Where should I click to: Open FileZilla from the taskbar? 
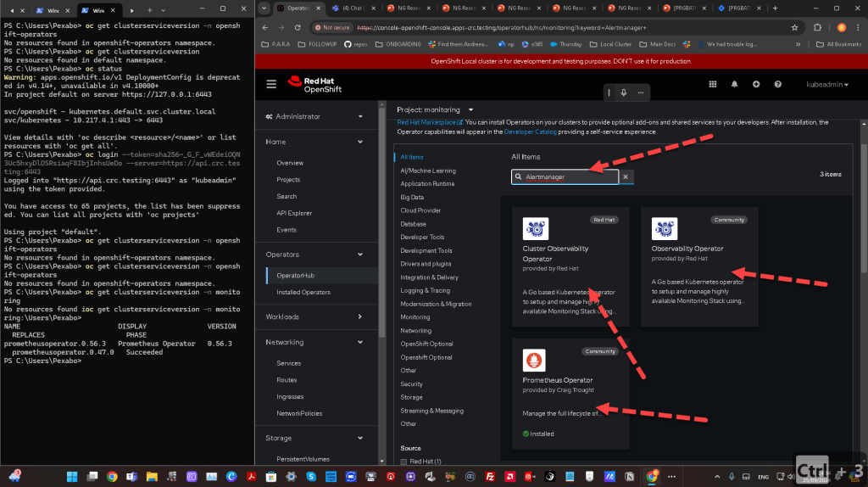[x=490, y=477]
